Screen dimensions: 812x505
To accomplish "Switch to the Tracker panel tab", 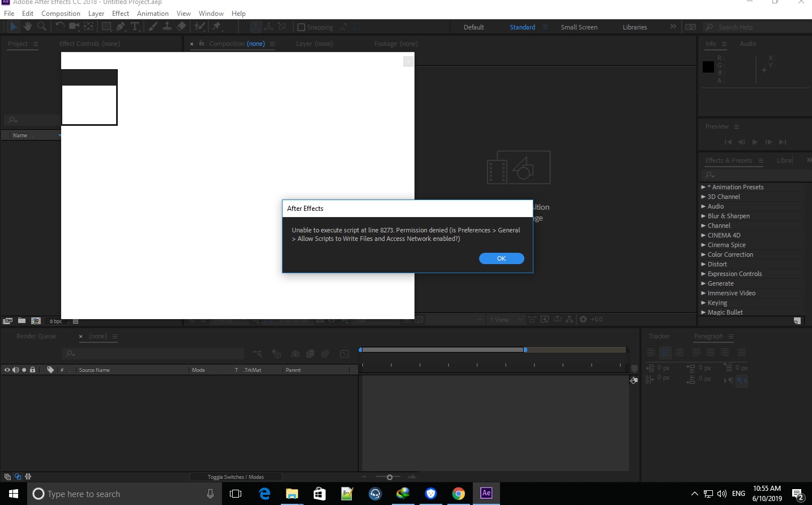I will point(659,336).
